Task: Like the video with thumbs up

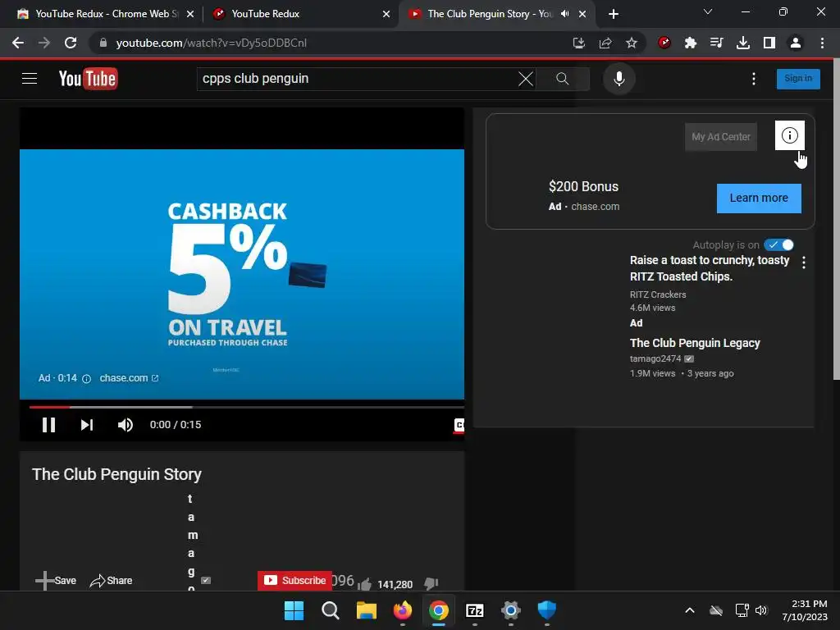Action: (x=364, y=584)
